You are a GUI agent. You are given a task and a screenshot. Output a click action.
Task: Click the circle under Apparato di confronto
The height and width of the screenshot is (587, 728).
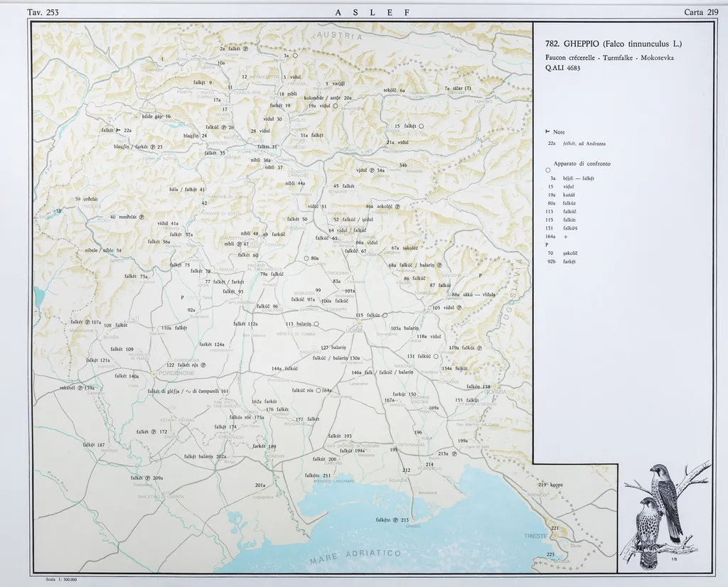pyautogui.click(x=548, y=171)
